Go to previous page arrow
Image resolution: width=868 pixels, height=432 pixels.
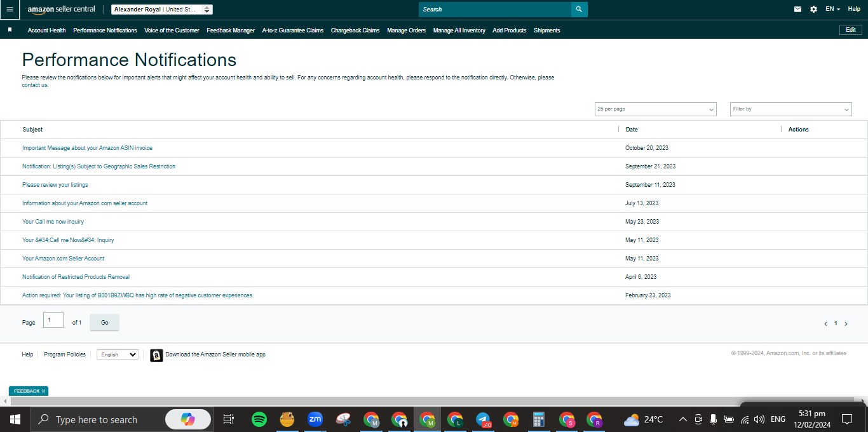[825, 323]
